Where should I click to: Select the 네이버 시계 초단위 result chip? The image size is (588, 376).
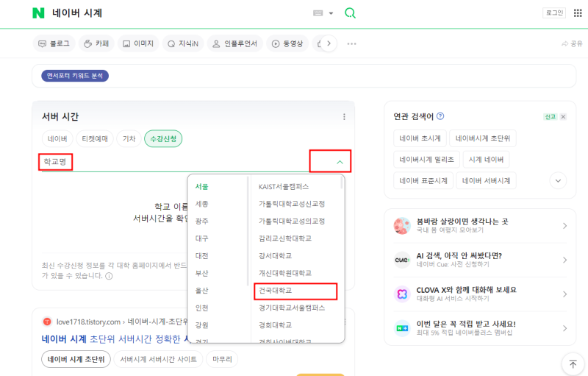coord(76,360)
